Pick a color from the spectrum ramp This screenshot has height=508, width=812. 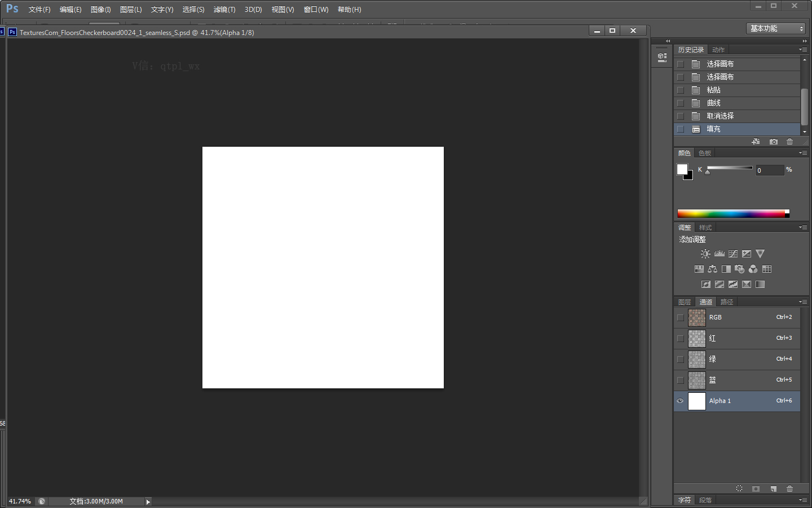coord(733,213)
